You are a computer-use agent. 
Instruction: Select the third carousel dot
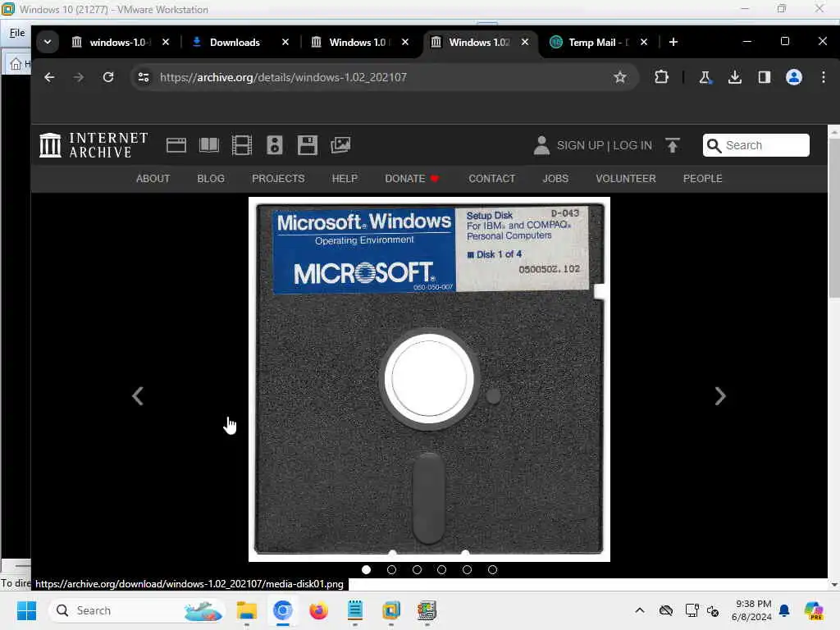(417, 570)
